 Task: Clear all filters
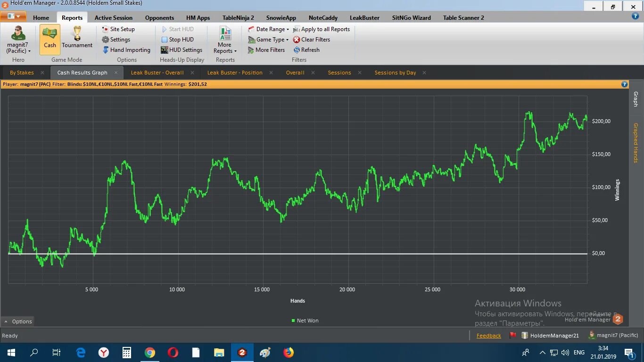tap(312, 40)
